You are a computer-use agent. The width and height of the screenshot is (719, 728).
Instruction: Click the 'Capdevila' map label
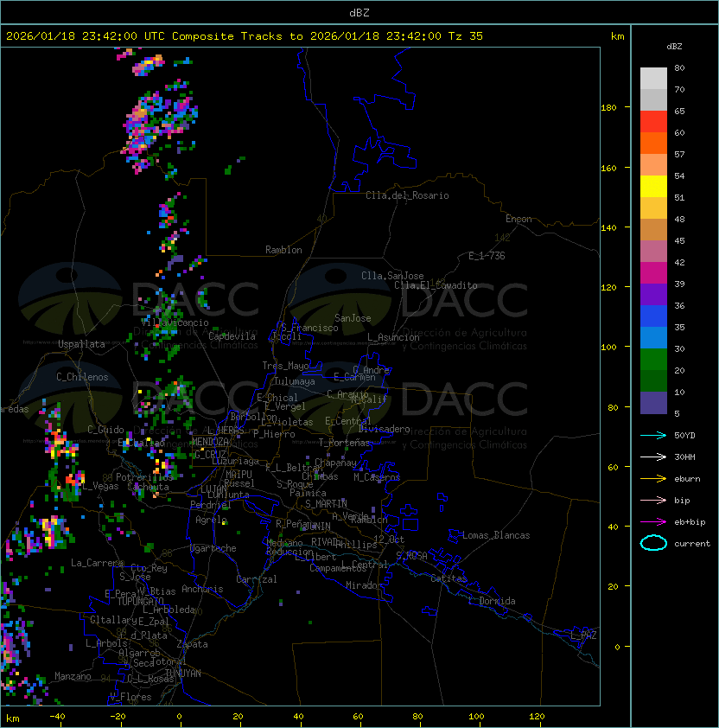(x=232, y=336)
